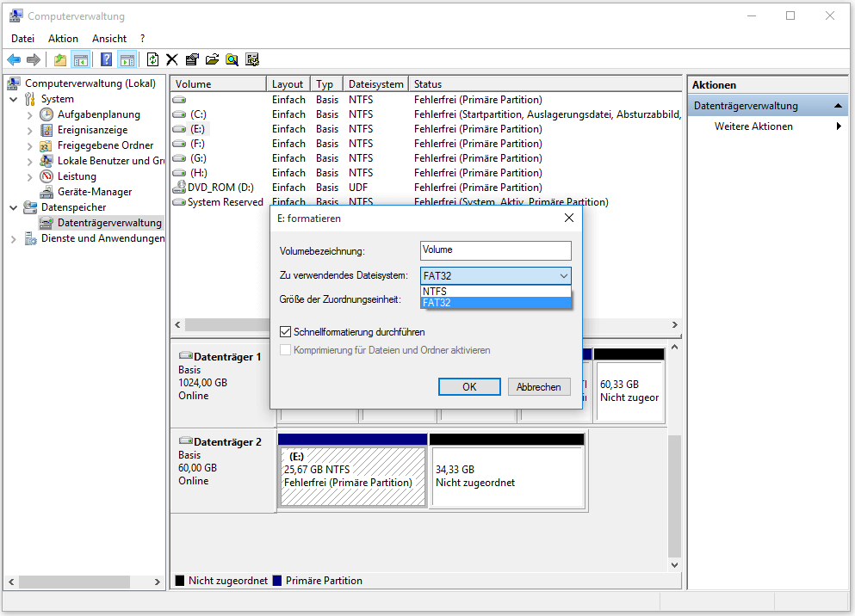Select the Aufgabenplanung tree node
855x616 pixels.
coord(99,114)
